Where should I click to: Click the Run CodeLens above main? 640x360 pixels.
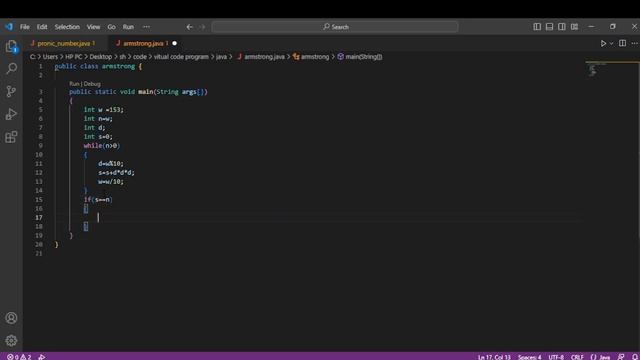74,84
